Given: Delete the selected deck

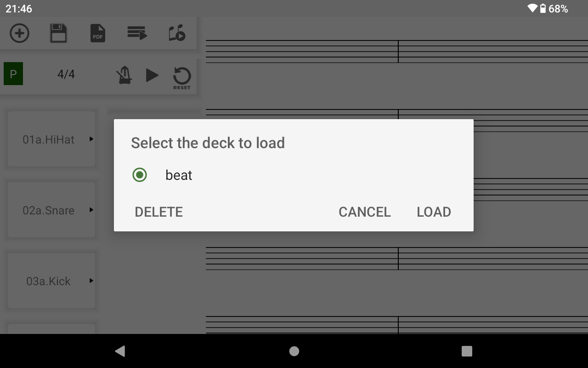Looking at the screenshot, I should click(x=159, y=212).
